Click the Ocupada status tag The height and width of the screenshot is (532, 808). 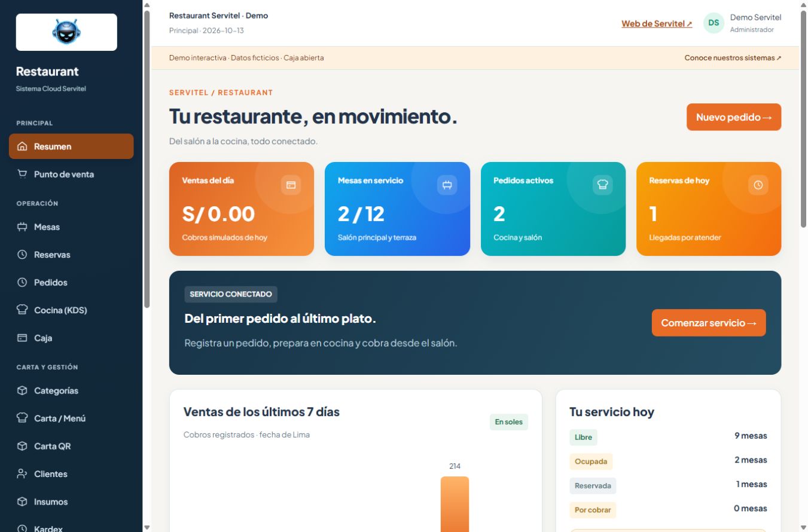click(x=591, y=461)
